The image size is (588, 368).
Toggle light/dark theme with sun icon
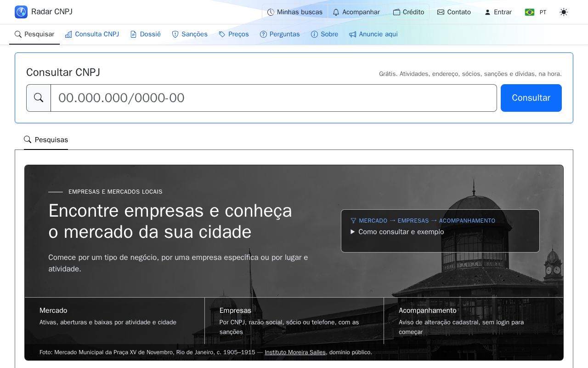click(564, 12)
